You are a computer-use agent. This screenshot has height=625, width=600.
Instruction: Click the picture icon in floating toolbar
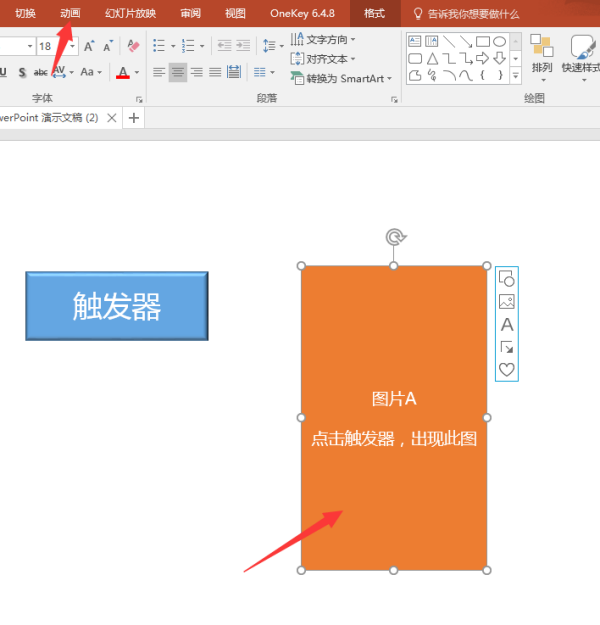[x=507, y=302]
